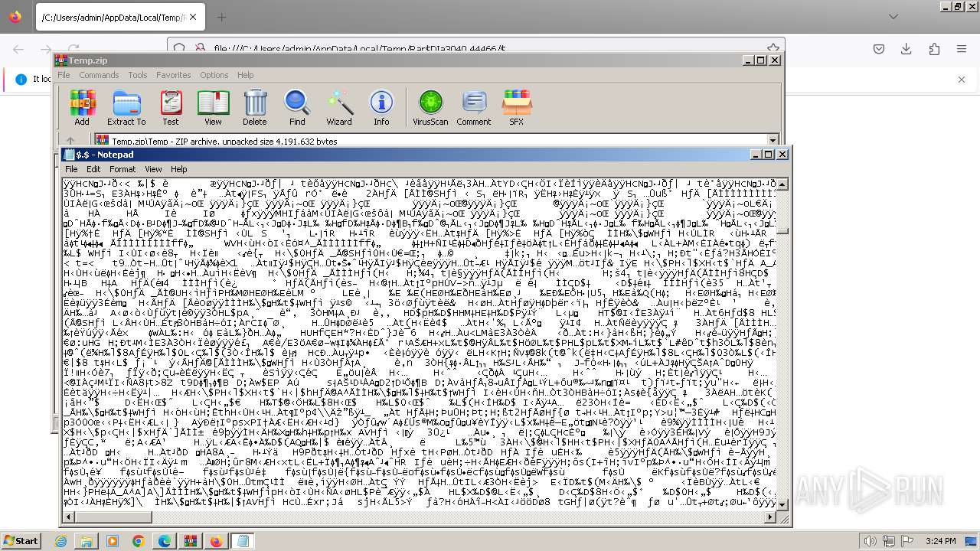
Task: Click the Delete trash icon
Action: point(255,107)
